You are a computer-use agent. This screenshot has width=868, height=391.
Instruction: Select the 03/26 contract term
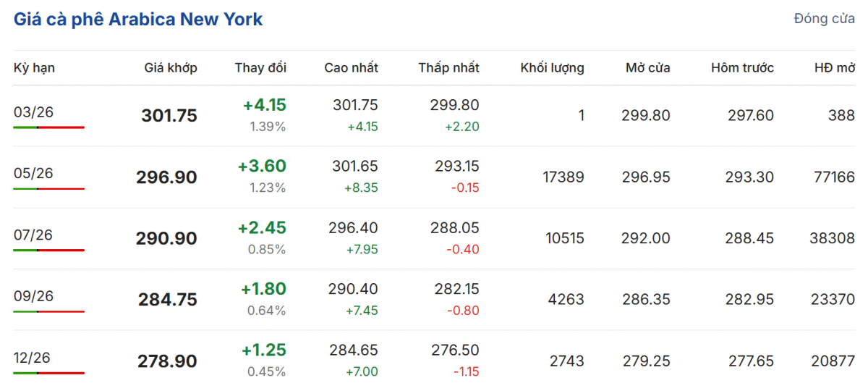[x=33, y=112]
